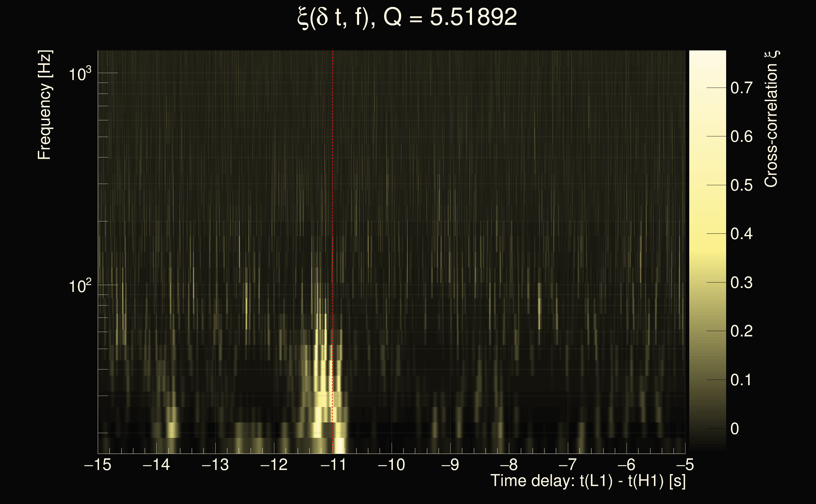The width and height of the screenshot is (816, 504).
Task: Click the -8 tick label on x-axis
Action: click(509, 465)
